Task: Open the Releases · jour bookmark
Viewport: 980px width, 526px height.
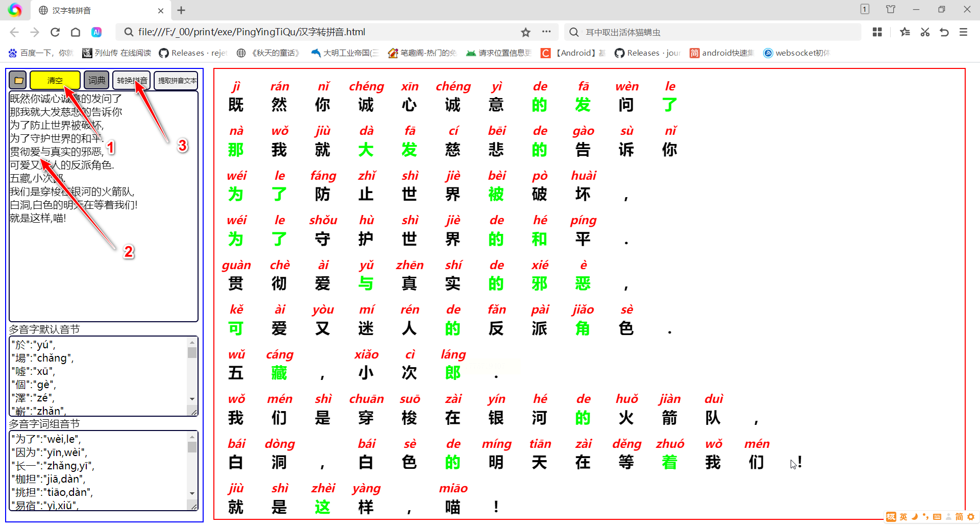Action: coord(648,53)
